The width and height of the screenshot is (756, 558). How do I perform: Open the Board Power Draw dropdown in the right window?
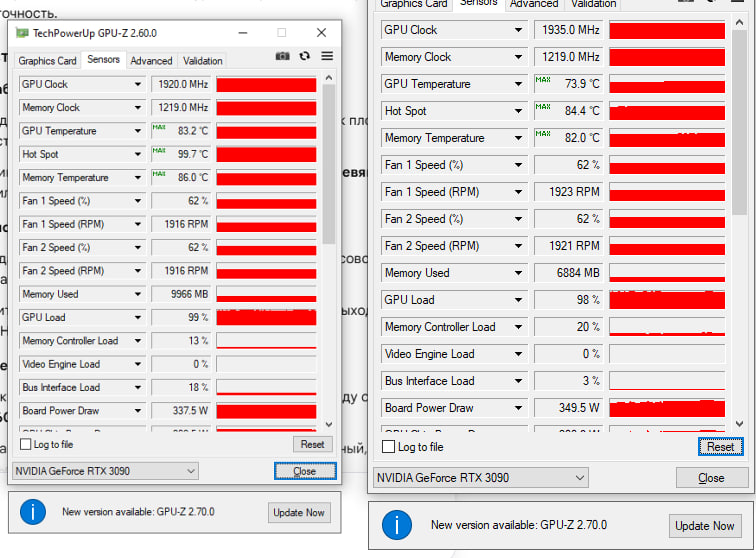(x=518, y=408)
